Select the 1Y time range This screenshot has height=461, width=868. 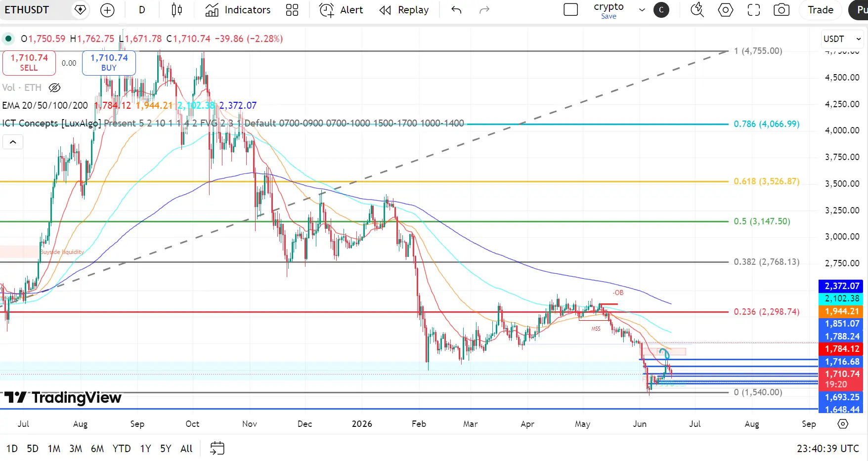145,449
